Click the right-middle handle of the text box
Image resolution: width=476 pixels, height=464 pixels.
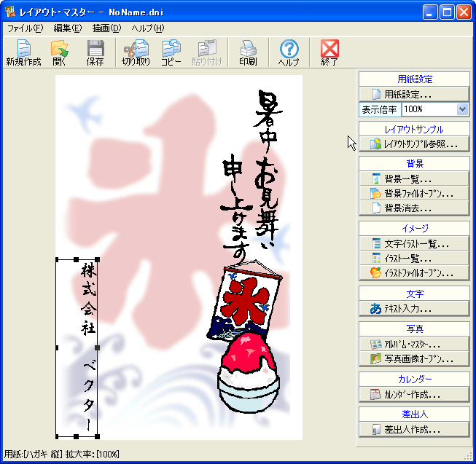coord(97,348)
